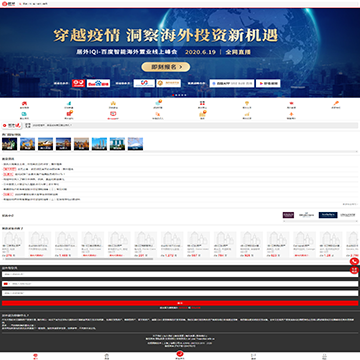Select the first carousel dot under the banner
Viewport: 360px width, 360px height.
[x=173, y=95]
